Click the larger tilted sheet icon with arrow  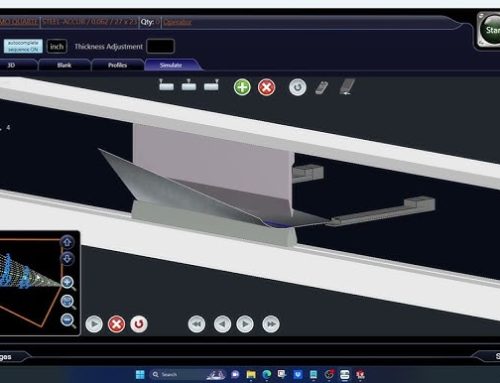347,87
